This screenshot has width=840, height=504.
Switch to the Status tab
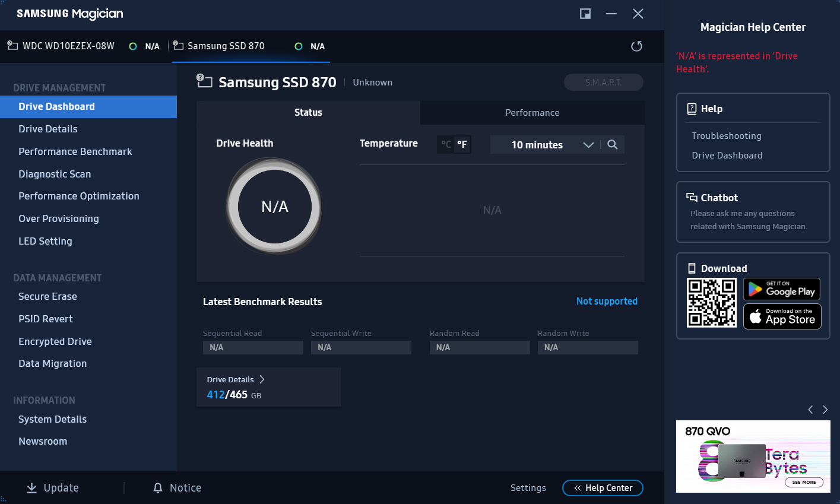308,113
